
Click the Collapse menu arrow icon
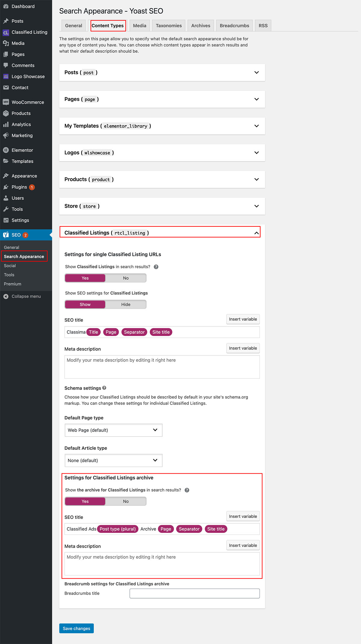click(x=6, y=297)
